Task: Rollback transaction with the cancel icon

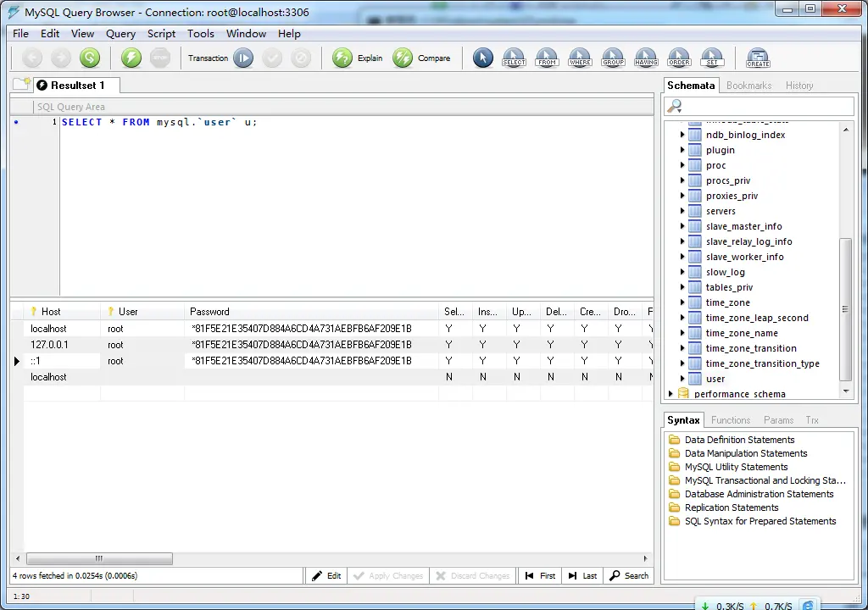Action: (301, 58)
